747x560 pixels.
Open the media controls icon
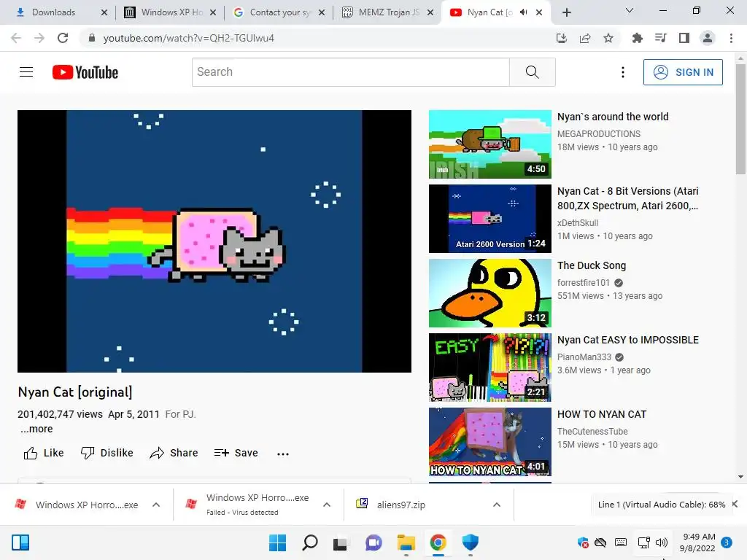[x=661, y=38]
